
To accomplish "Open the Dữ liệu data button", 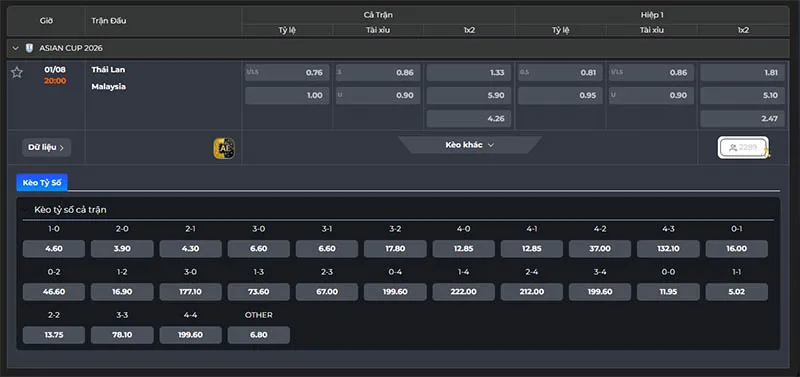I will tap(46, 147).
